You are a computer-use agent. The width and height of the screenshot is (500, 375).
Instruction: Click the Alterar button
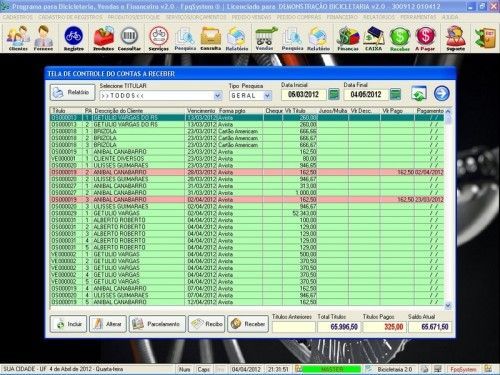pos(108,324)
